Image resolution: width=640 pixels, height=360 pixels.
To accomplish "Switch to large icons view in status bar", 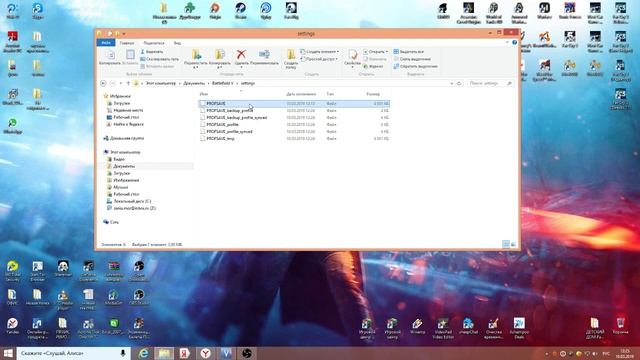I will pos(513,244).
